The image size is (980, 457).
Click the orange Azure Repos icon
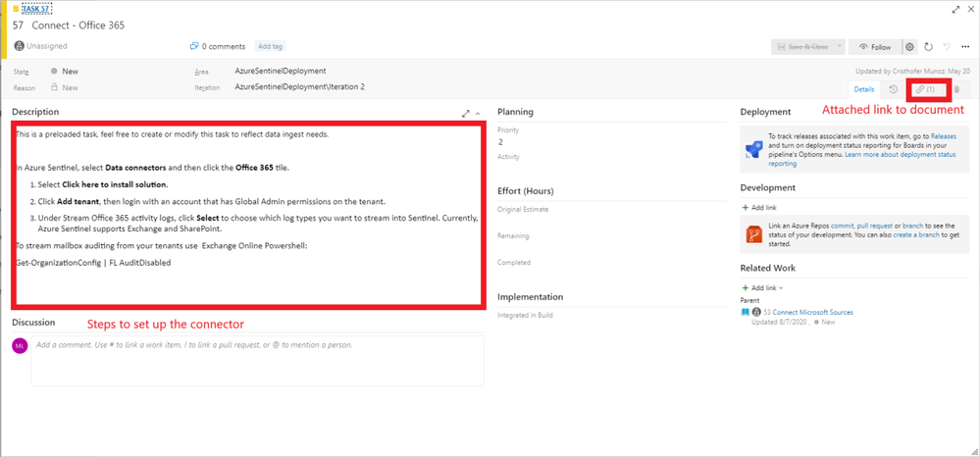(x=752, y=234)
